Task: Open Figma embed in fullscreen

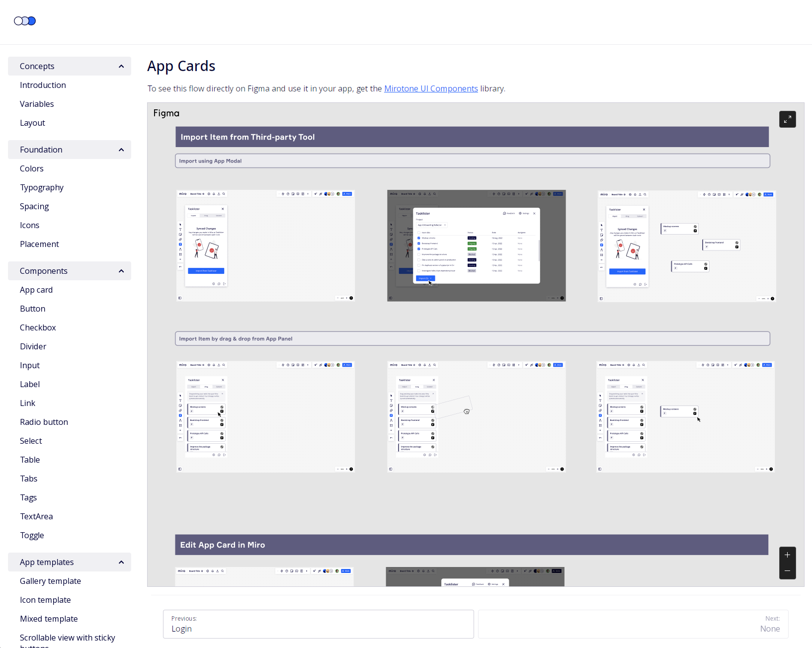Action: click(x=787, y=119)
